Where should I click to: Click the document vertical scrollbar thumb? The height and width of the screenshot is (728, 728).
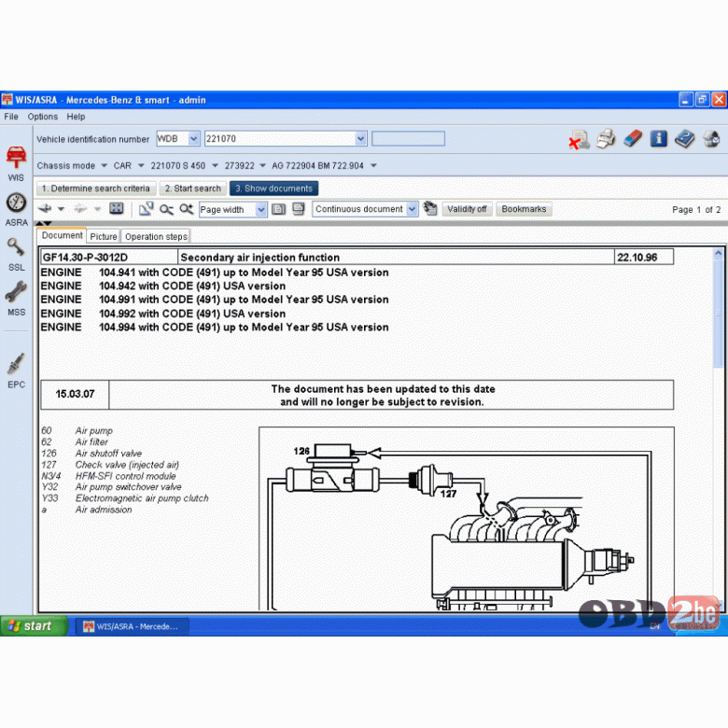pyautogui.click(x=718, y=314)
